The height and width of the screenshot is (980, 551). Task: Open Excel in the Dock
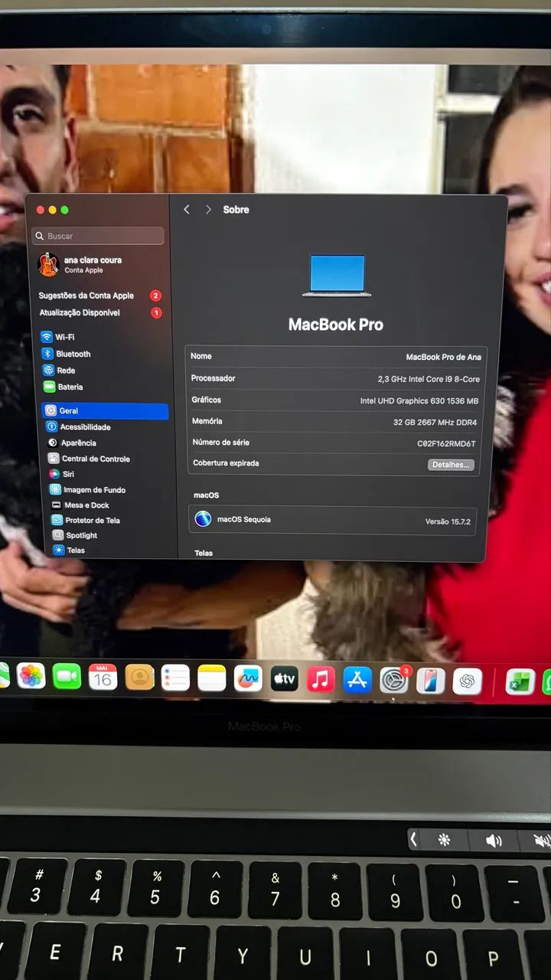click(520, 681)
